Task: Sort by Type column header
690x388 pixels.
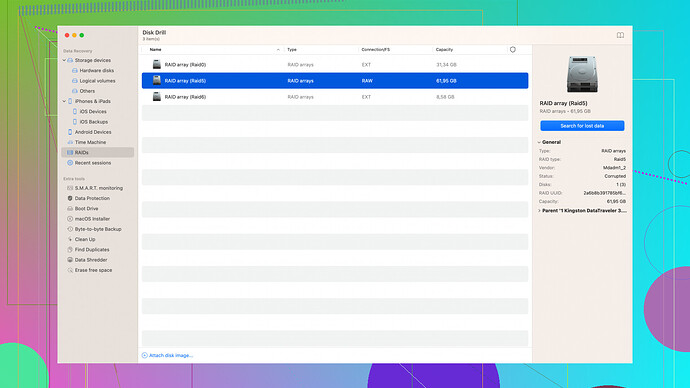Action: 292,50
